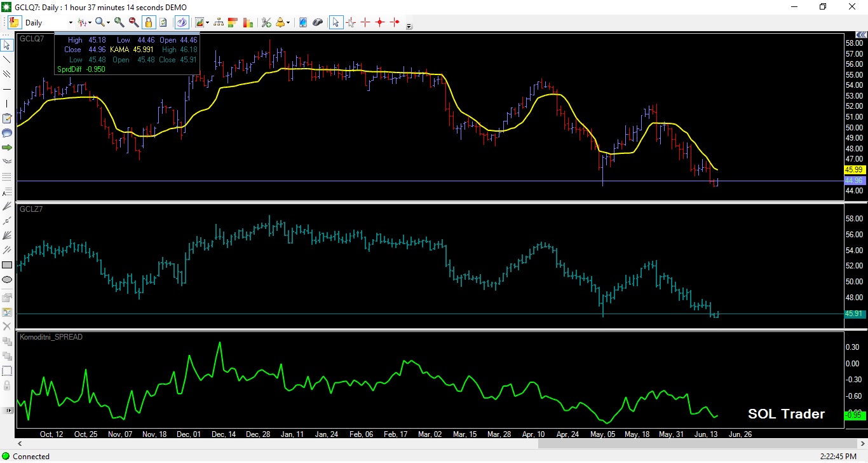The width and height of the screenshot is (868, 463).
Task: Select the dotted Fibonacci levels tool
Action: tap(7, 176)
